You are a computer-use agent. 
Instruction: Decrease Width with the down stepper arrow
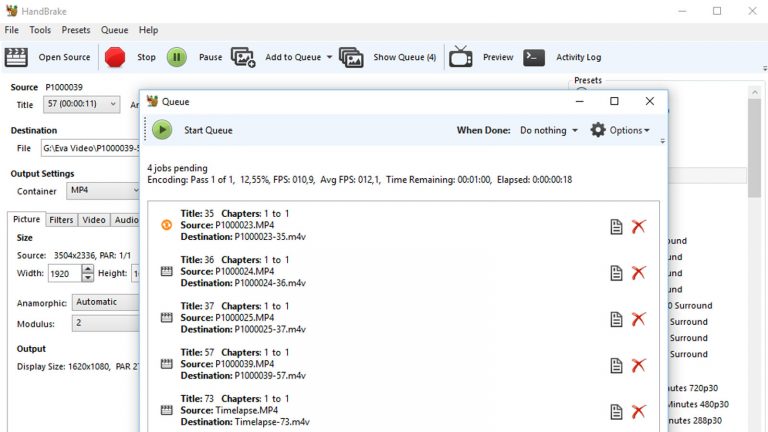click(88, 278)
